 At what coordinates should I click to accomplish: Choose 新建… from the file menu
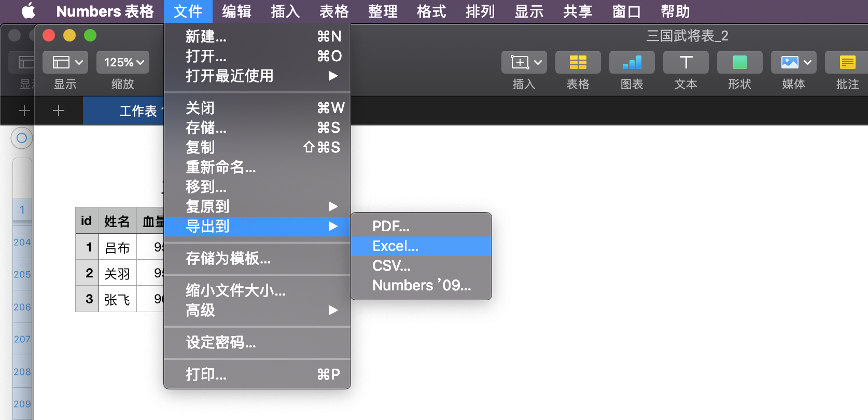click(x=257, y=36)
